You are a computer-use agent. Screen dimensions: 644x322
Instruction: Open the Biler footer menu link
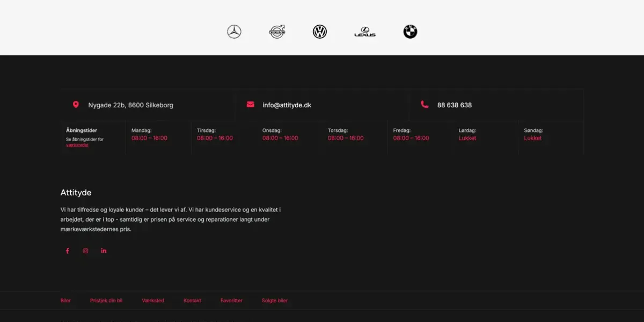point(65,301)
